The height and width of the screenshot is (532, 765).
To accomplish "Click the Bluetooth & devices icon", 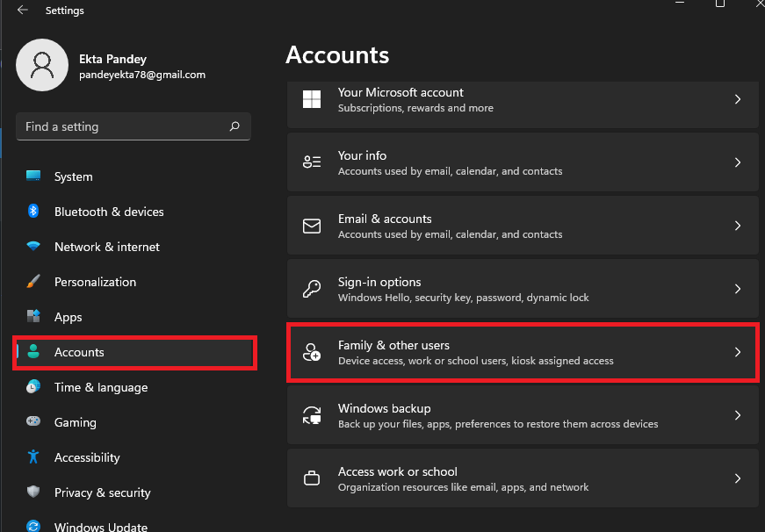I will click(33, 212).
